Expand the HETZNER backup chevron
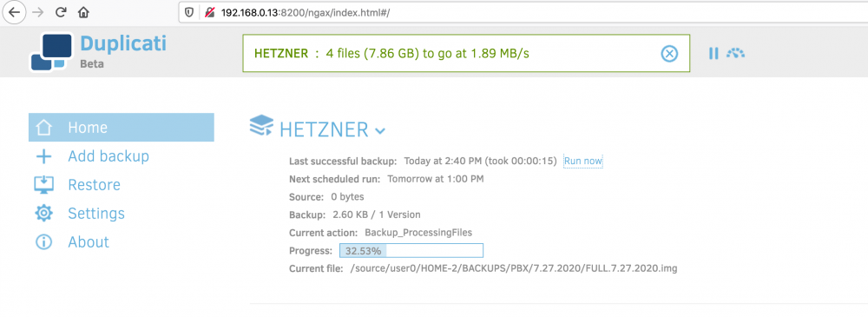The width and height of the screenshot is (868, 317). click(380, 131)
